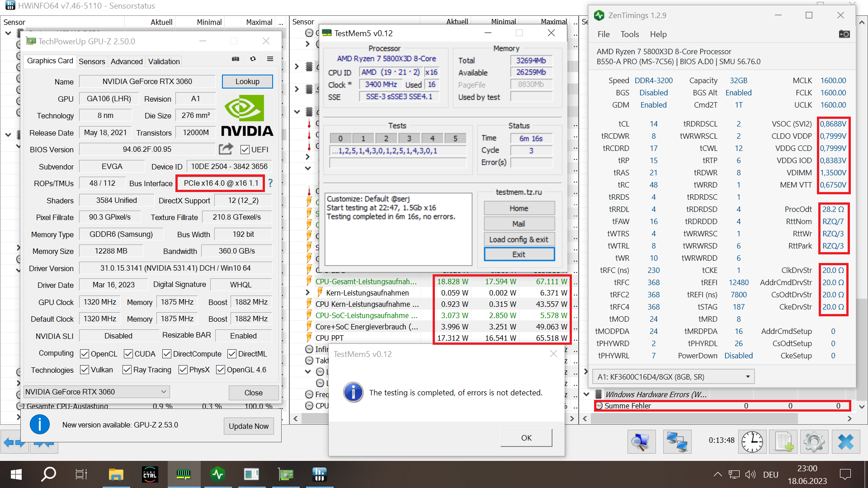Open HWiNFO taskbar icon
This screenshot has height=488, width=868.
319,474
